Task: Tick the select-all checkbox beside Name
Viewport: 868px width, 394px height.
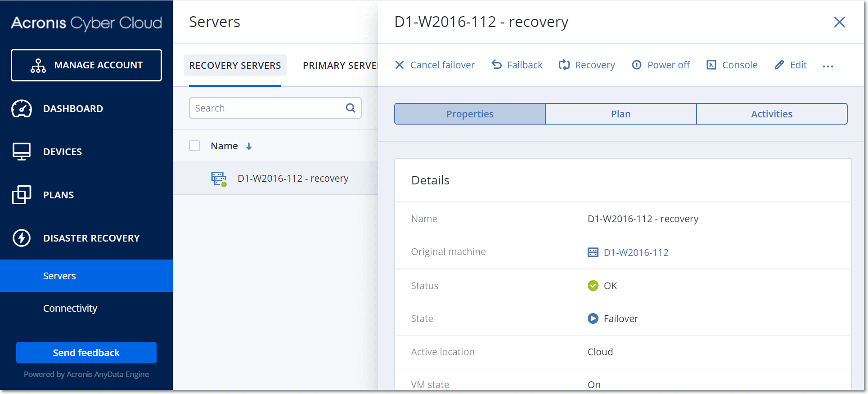Action: [x=194, y=146]
